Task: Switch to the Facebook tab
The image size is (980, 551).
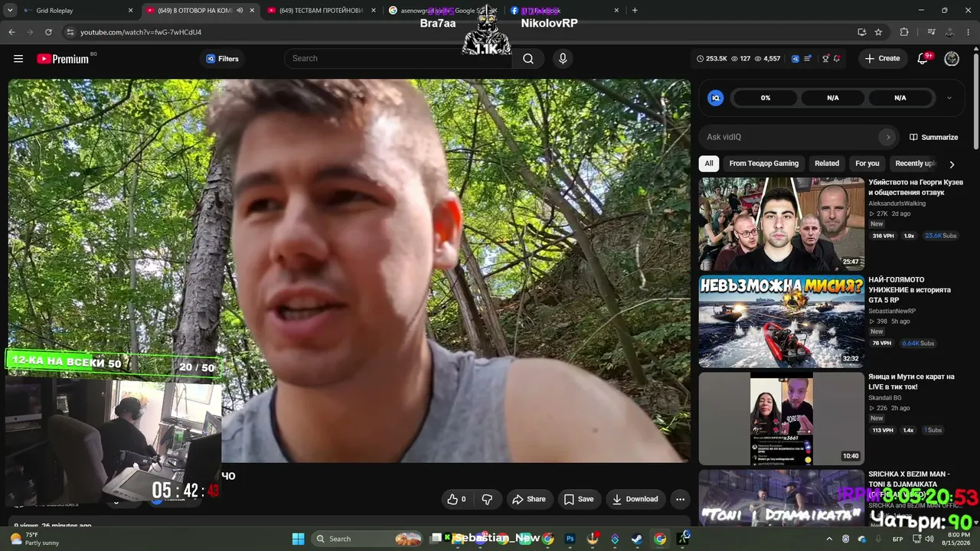Action: pyautogui.click(x=565, y=11)
